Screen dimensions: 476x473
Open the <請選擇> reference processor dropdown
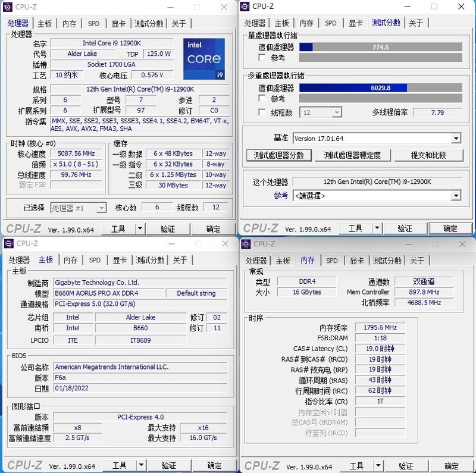(456, 195)
